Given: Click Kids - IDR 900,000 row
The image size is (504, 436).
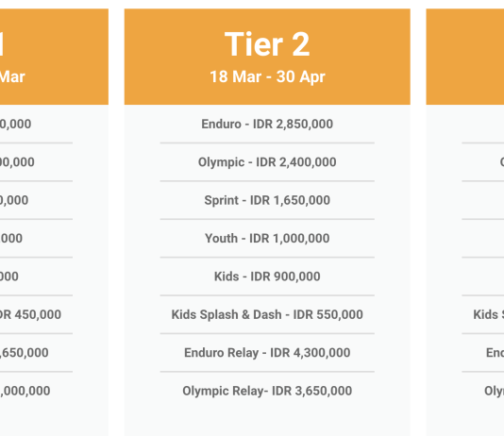Looking at the screenshot, I should (x=267, y=277).
